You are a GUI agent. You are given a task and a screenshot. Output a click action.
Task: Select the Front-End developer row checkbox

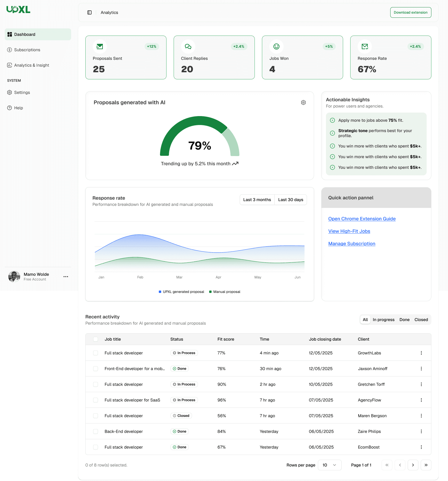coord(95,369)
